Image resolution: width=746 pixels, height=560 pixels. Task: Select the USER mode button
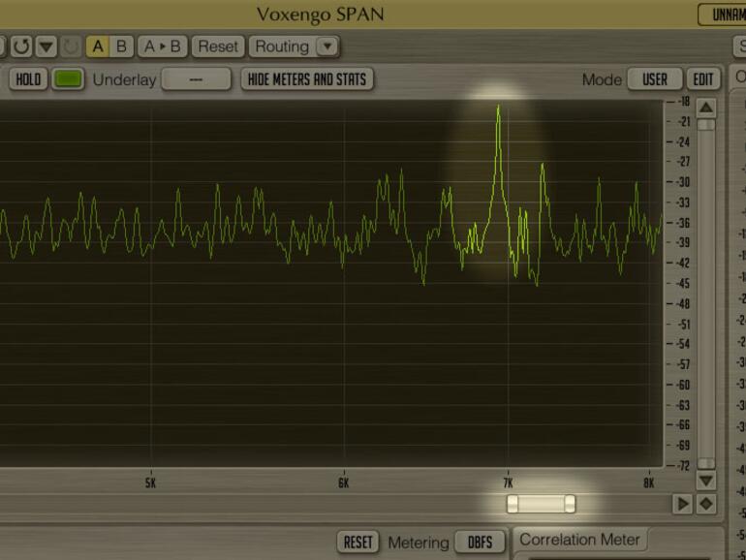tap(655, 79)
